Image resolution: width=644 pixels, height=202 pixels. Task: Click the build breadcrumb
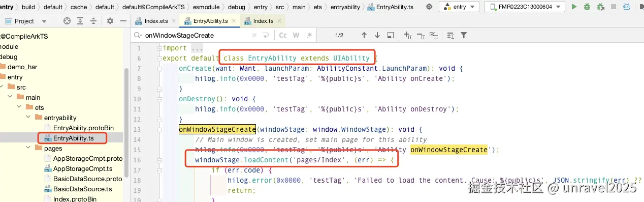(28, 7)
